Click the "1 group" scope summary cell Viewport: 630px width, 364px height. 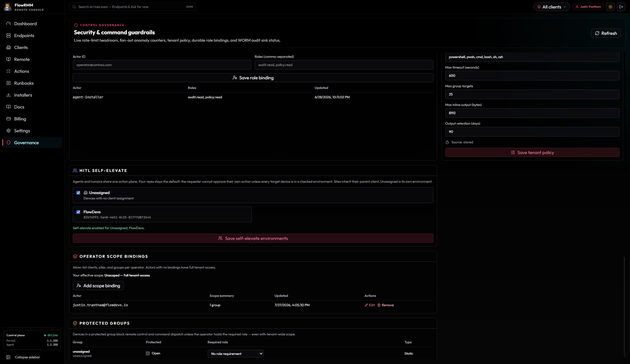tap(215, 305)
